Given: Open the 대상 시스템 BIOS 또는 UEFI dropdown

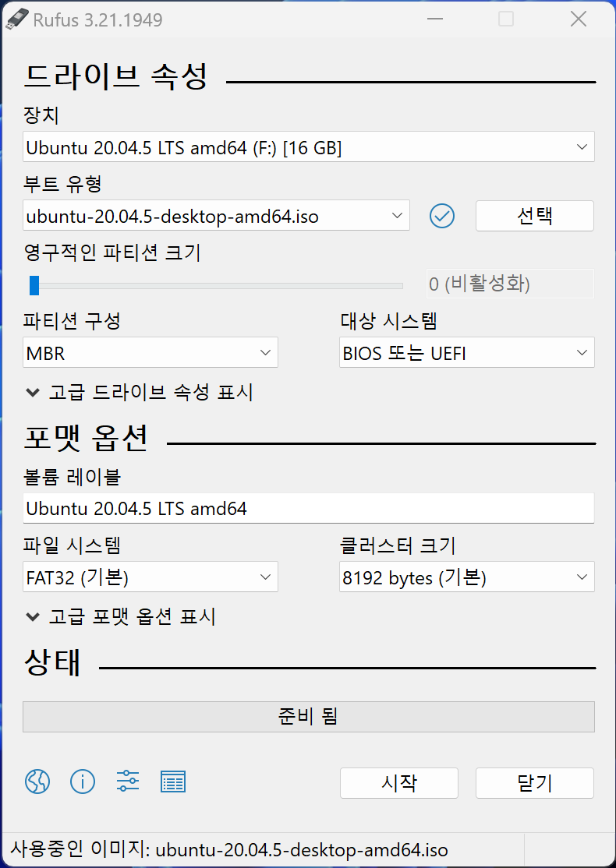Looking at the screenshot, I should click(x=467, y=353).
